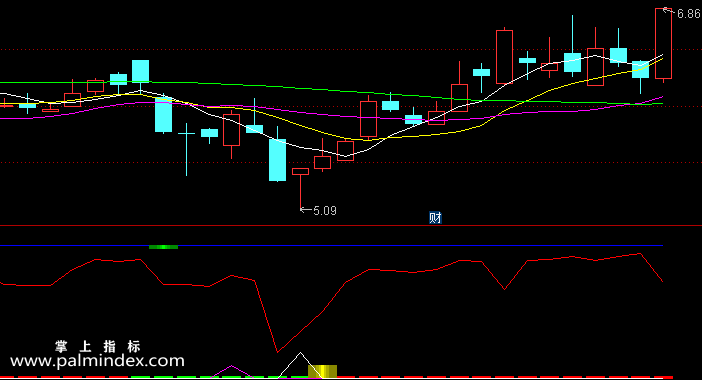
Task: Click the magenta triangle peak in indicator panel
Action: (231, 371)
